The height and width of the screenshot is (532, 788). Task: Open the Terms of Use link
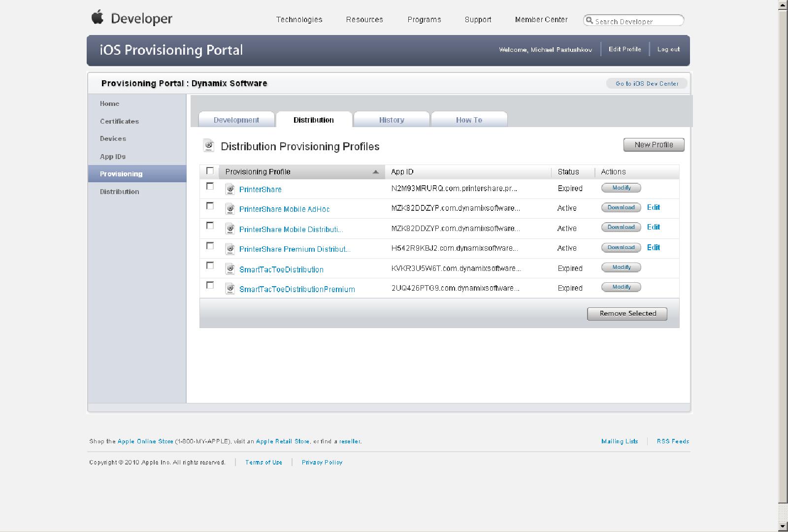263,463
